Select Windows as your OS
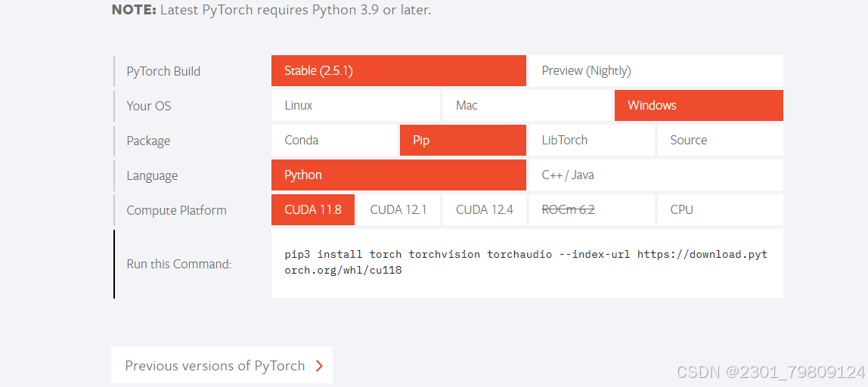The image size is (868, 387). (x=699, y=105)
